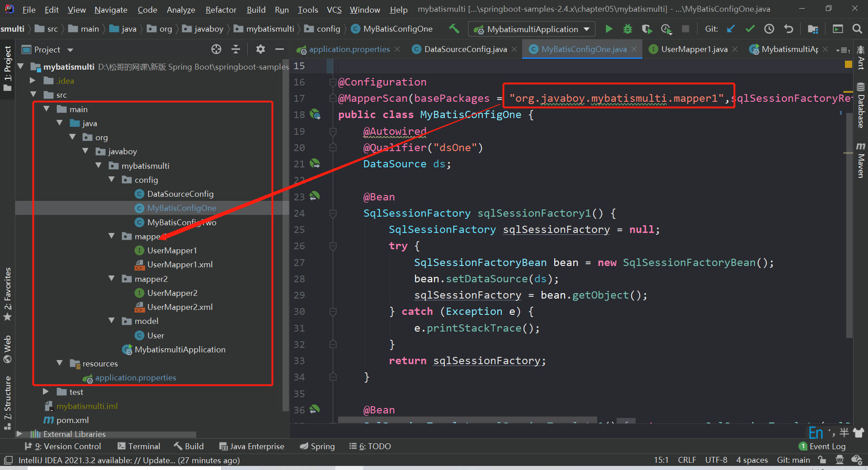Click the Spring bean gutter icon on line 18
This screenshot has height=470, width=868.
315,114
